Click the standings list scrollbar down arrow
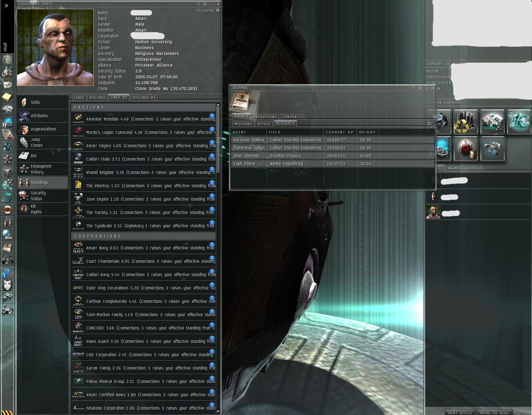Screen dimensions: 532x415 point(218,412)
